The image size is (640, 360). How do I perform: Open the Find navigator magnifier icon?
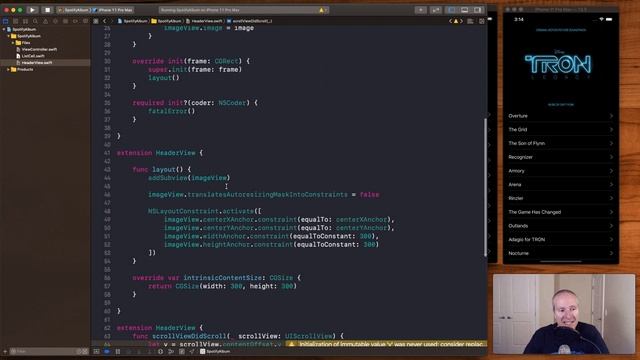point(36,21)
